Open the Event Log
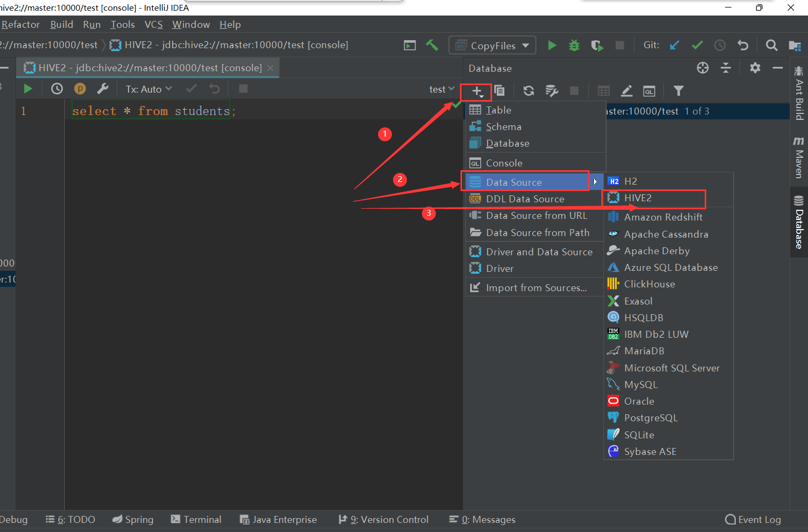 pos(753,519)
